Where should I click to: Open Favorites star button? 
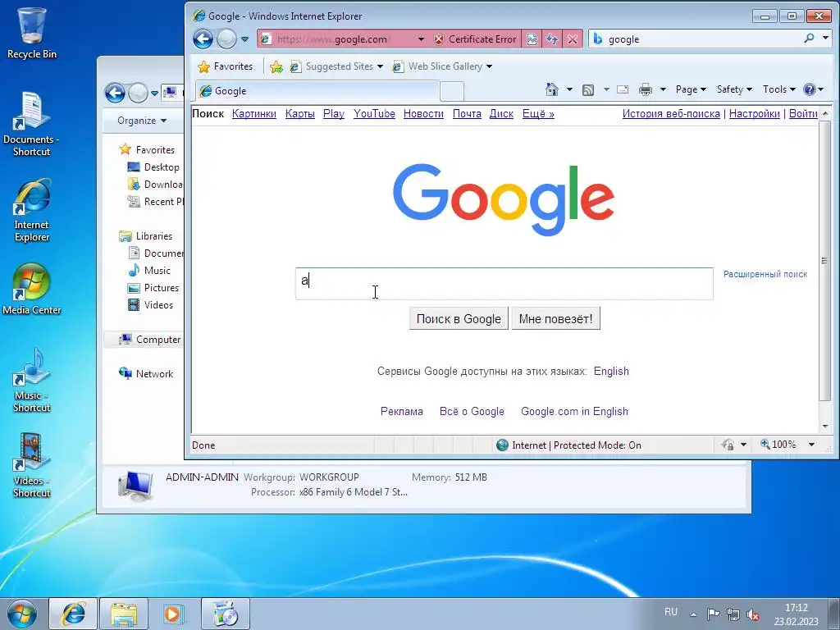(226, 66)
